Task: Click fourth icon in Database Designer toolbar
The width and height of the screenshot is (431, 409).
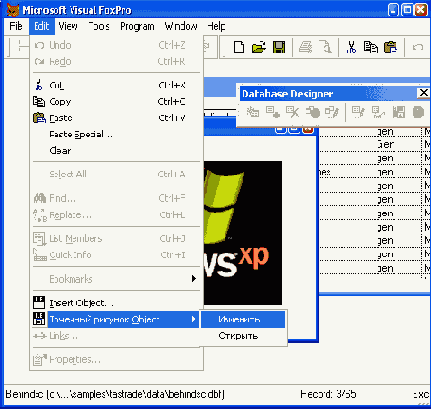Action: coord(312,112)
